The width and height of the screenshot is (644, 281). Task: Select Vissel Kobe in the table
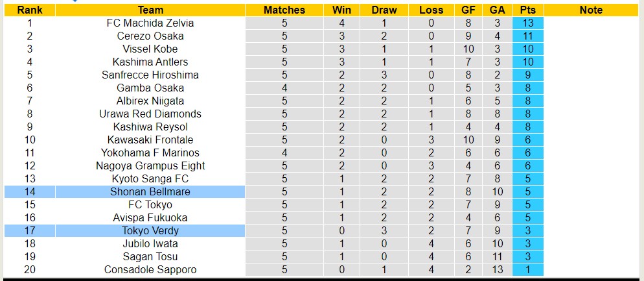pyautogui.click(x=150, y=49)
